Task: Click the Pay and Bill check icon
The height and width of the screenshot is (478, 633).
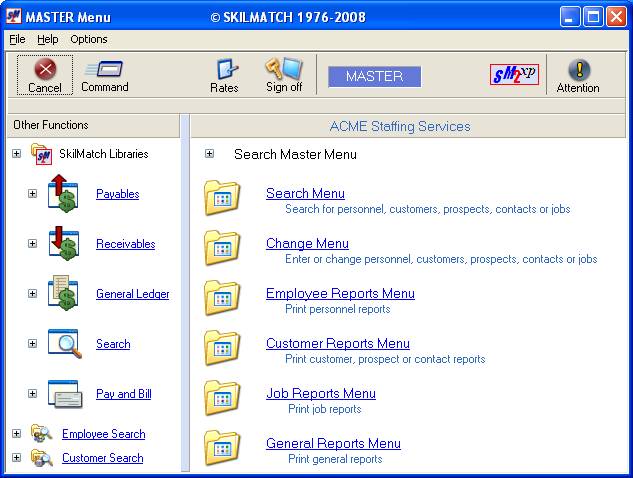Action: [x=65, y=394]
